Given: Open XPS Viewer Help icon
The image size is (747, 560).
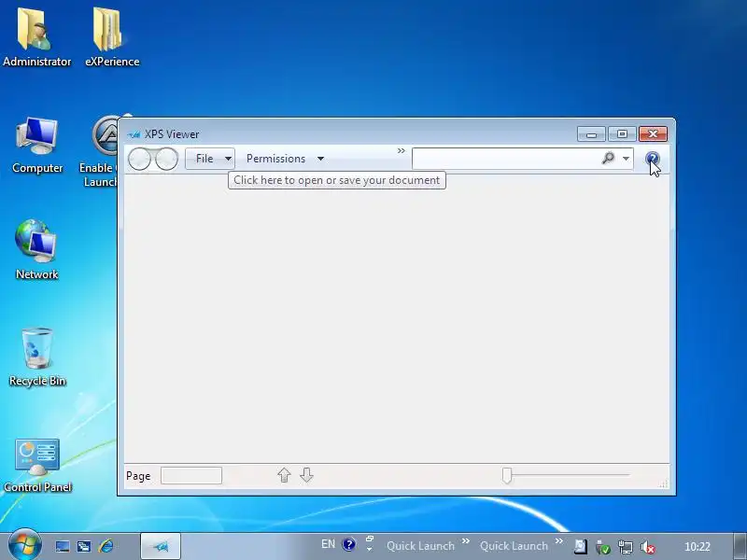Looking at the screenshot, I should pyautogui.click(x=652, y=159).
